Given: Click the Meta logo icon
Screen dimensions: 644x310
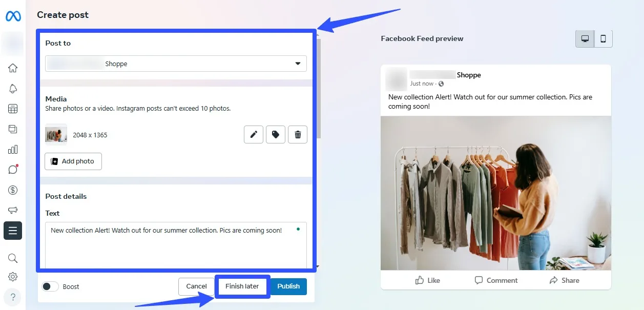Looking at the screenshot, I should [13, 16].
